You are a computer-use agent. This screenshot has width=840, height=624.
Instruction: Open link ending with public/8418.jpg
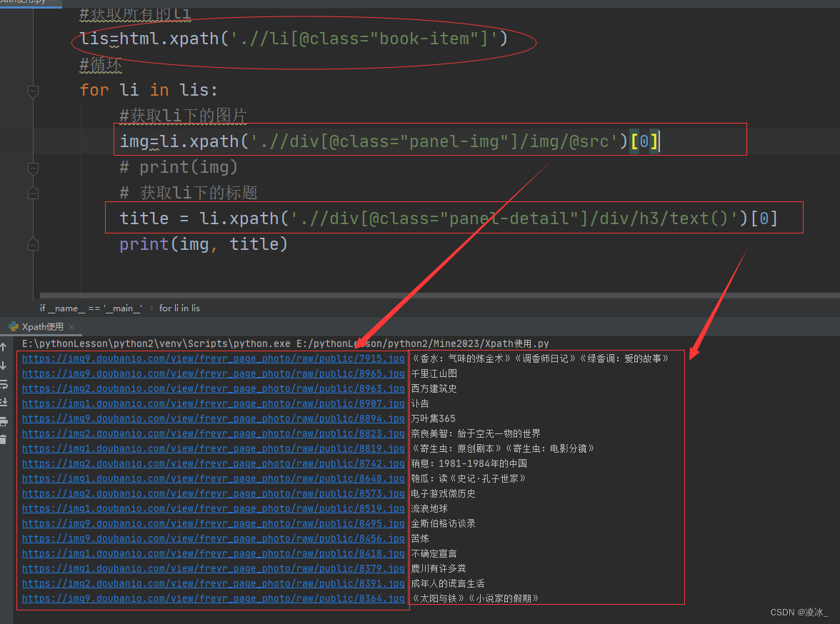click(213, 553)
